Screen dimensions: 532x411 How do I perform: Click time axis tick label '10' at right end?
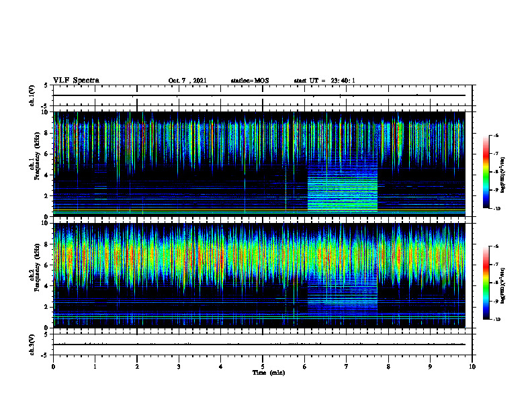coord(472,367)
